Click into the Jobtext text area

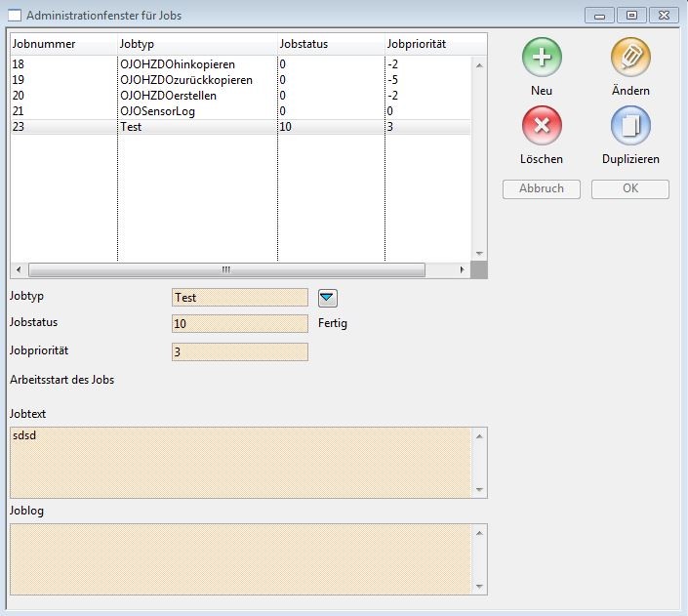pos(240,462)
